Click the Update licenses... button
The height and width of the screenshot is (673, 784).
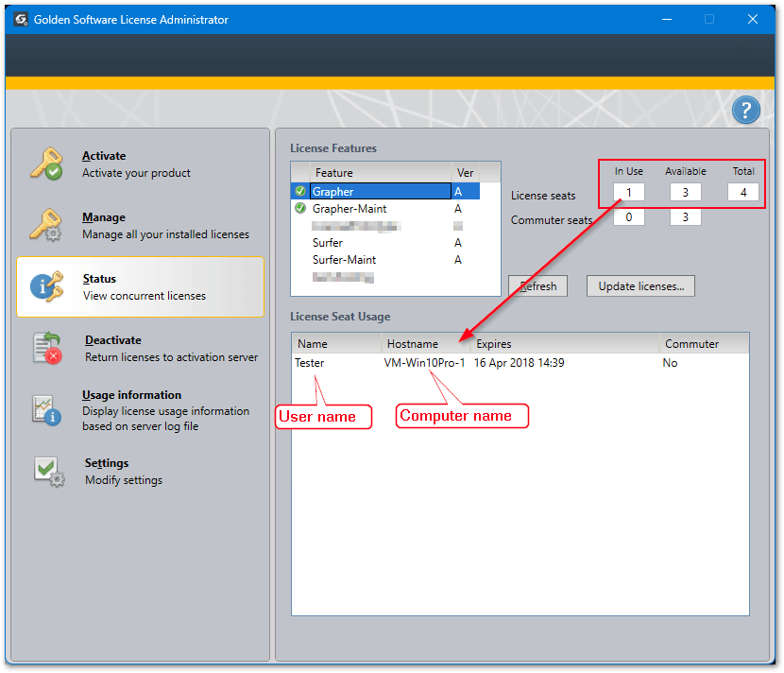coord(641,286)
